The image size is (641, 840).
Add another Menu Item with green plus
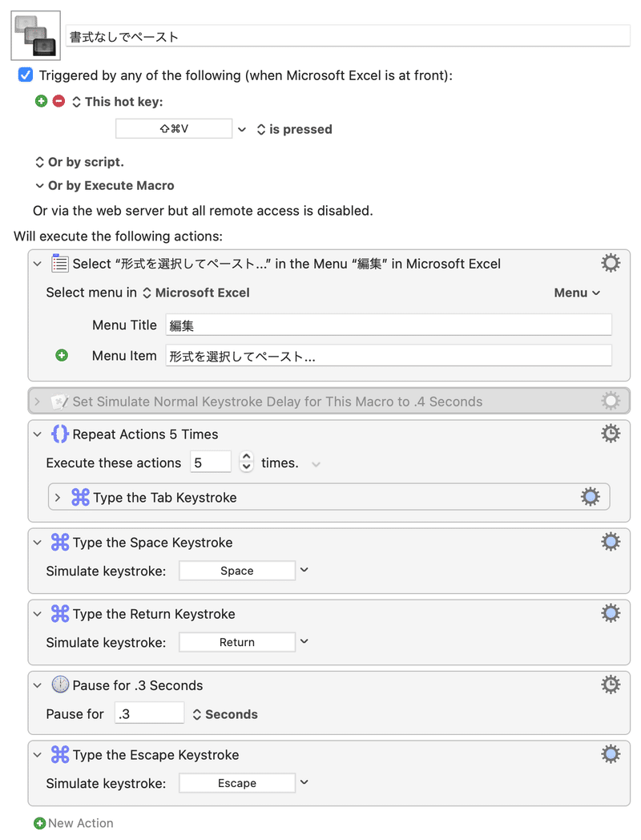[62, 356]
